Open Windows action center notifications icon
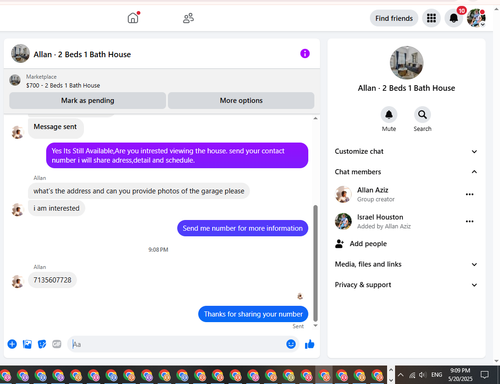The image size is (500, 384). tap(484, 375)
